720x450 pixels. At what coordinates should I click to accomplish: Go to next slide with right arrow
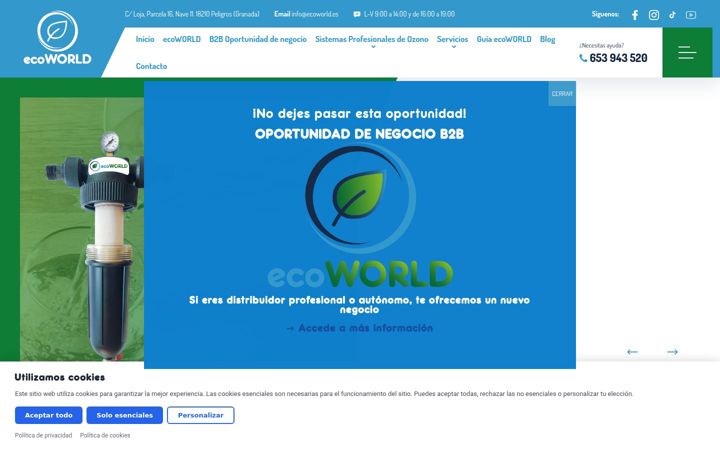672,352
